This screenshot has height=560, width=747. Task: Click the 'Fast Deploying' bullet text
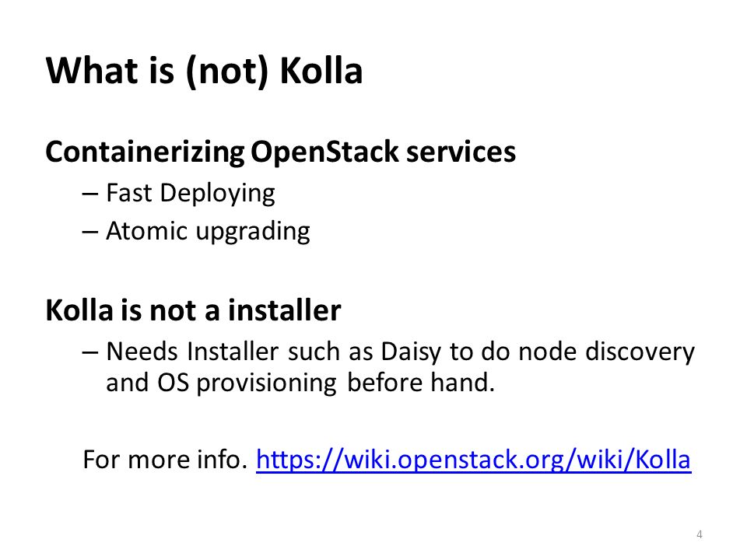(191, 194)
